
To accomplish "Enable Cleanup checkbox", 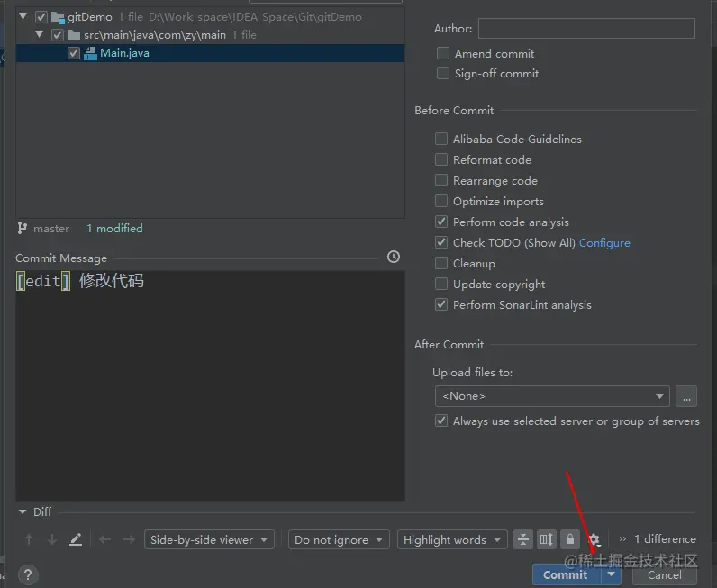I will (440, 263).
